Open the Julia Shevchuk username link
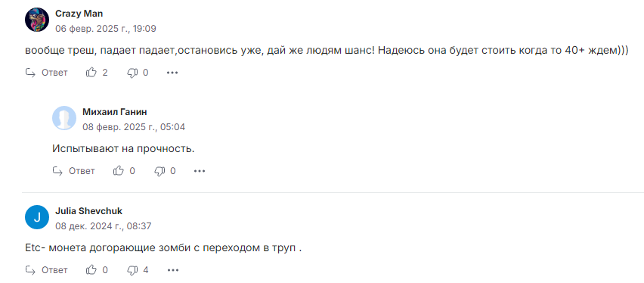The width and height of the screenshot is (644, 283). tap(88, 211)
